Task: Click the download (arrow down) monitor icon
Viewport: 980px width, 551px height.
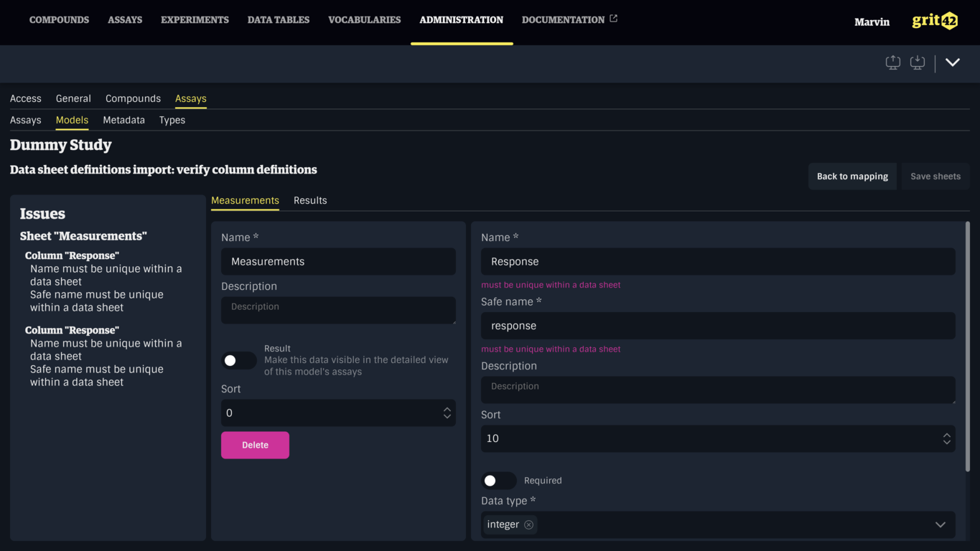Action: (x=917, y=63)
